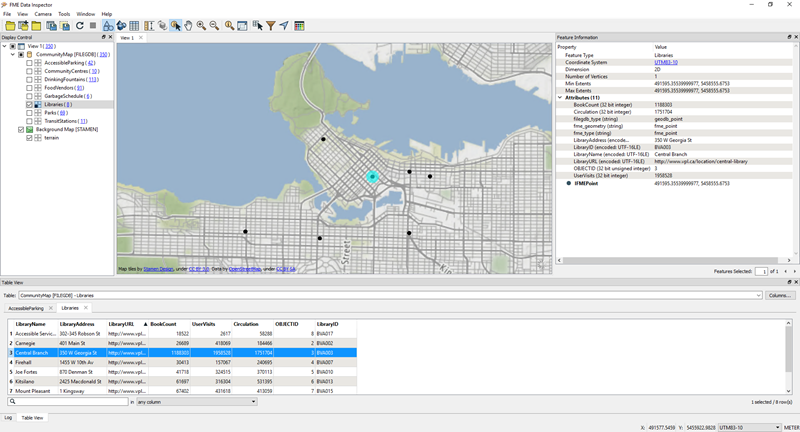The width and height of the screenshot is (800, 432).
Task: Switch to the AccessibleParking table tab
Action: 27,308
